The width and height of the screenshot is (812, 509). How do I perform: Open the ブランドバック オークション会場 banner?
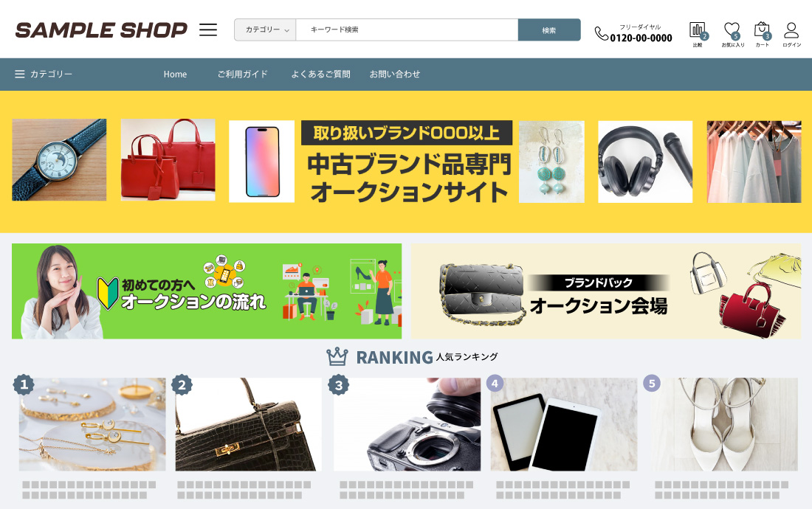606,291
